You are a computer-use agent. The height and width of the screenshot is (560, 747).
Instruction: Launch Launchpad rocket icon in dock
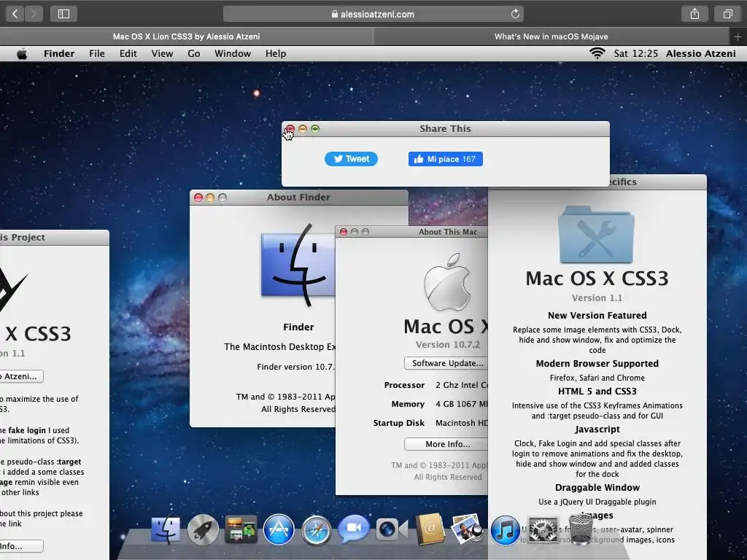(x=203, y=529)
